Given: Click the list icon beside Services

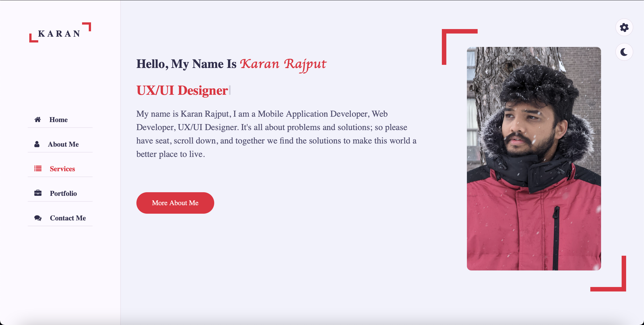Looking at the screenshot, I should click(x=38, y=169).
